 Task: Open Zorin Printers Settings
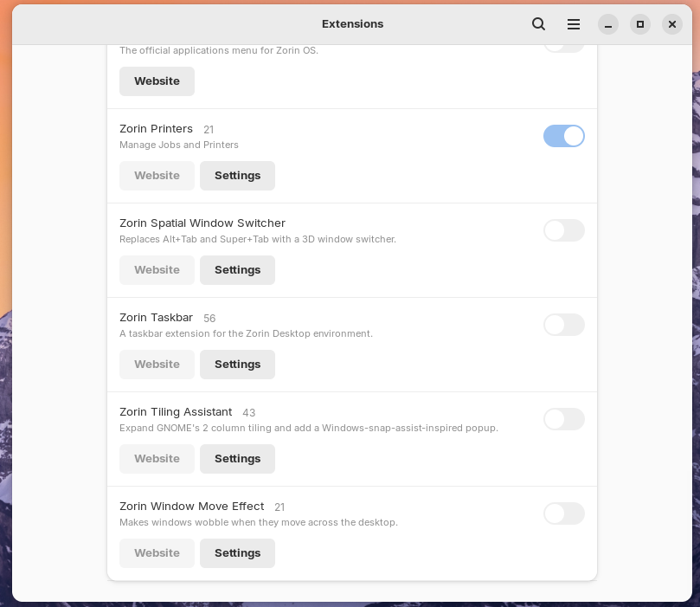(x=237, y=176)
